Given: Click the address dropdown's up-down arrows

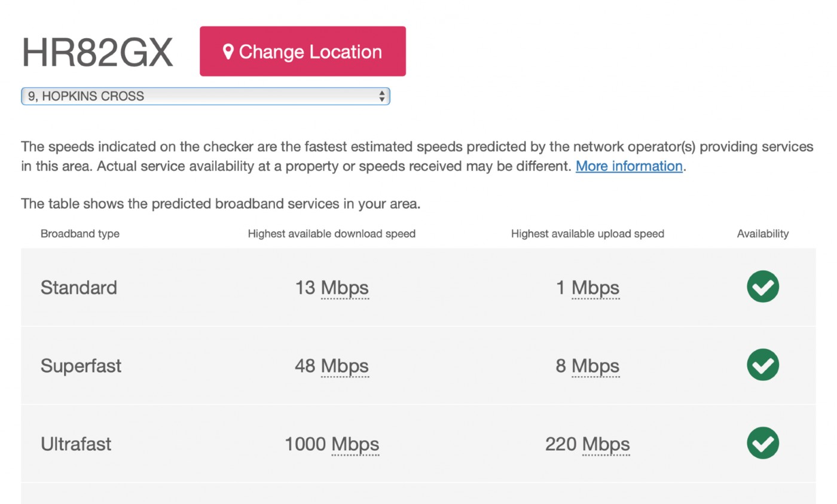Looking at the screenshot, I should pos(381,96).
